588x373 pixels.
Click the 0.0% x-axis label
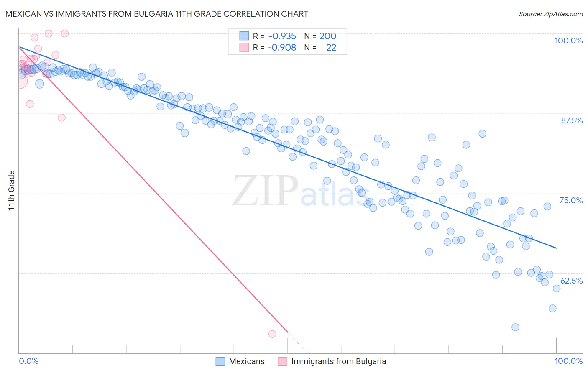coord(28,361)
